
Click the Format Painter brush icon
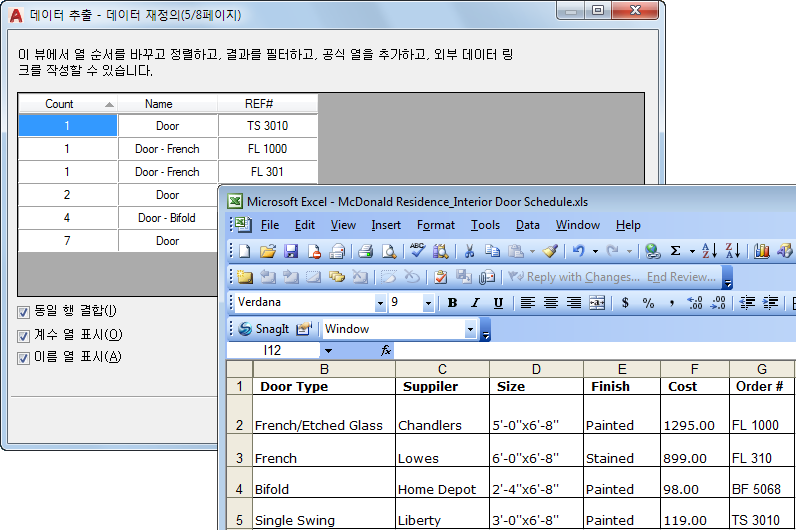(x=551, y=251)
